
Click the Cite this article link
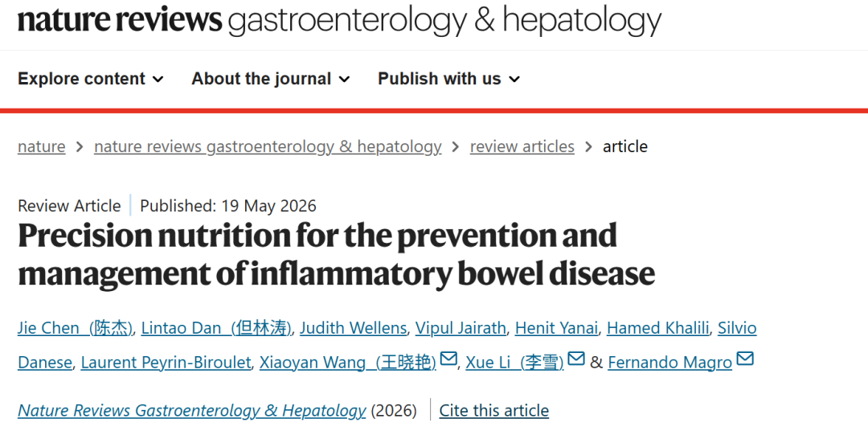click(493, 411)
